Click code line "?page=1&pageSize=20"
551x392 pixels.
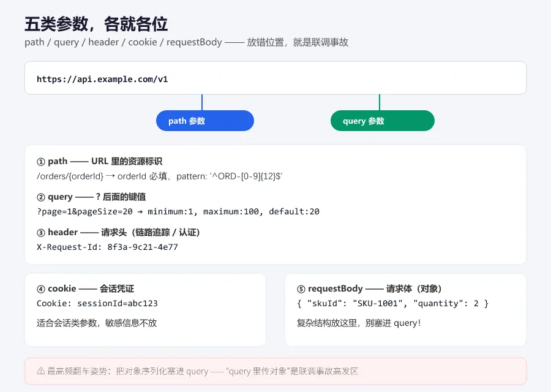[x=178, y=212]
